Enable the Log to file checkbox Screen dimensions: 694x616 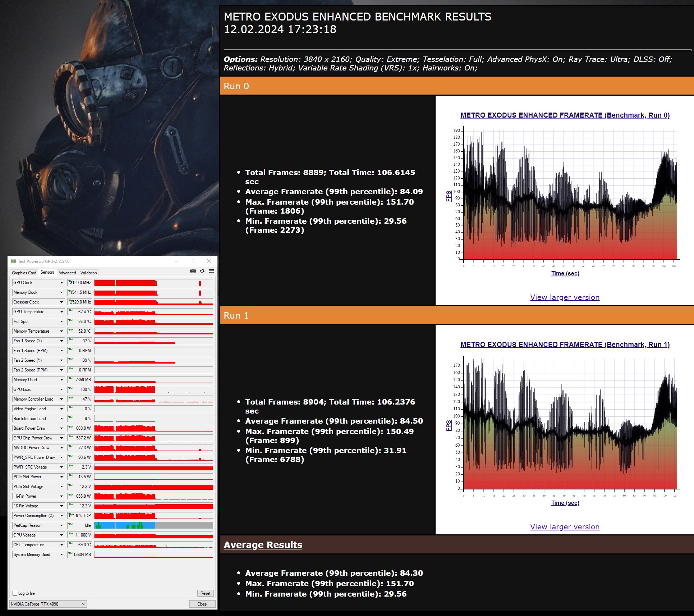[15, 593]
